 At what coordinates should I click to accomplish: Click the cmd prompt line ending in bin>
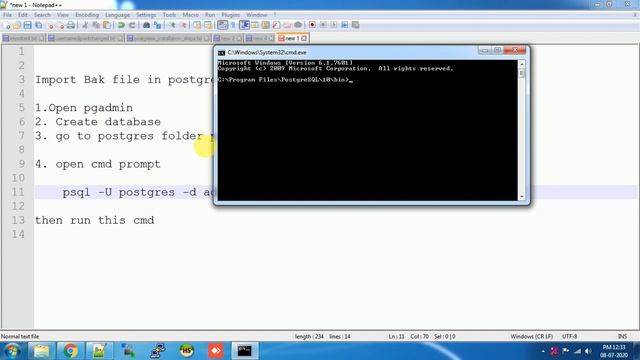click(285, 80)
